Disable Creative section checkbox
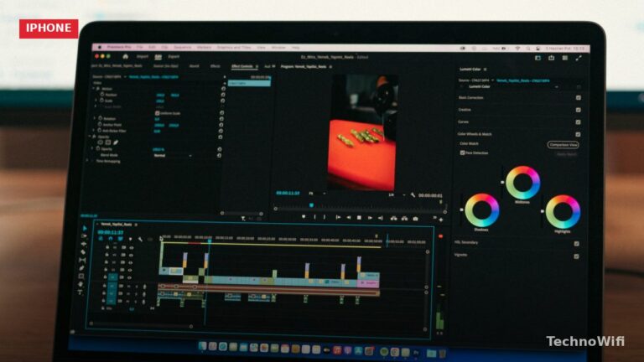Screen dimensions: 644x362 (x=579, y=110)
